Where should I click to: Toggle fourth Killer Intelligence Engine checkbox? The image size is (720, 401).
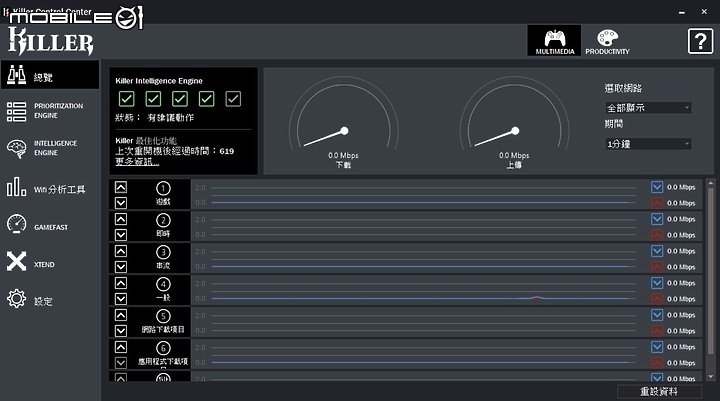pyautogui.click(x=207, y=99)
